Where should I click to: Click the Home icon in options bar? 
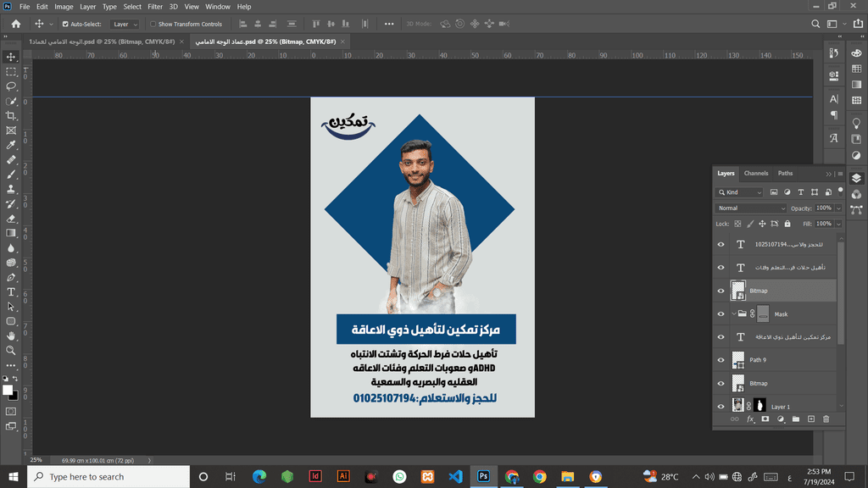tap(16, 24)
